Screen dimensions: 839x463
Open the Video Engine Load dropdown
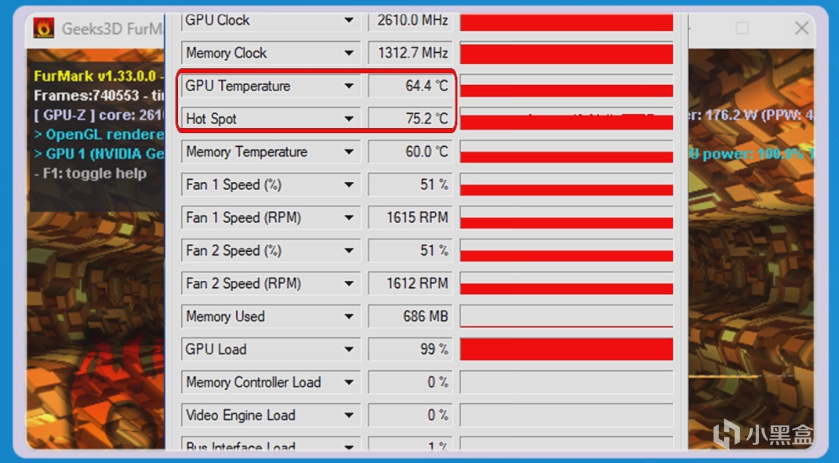pos(271,415)
